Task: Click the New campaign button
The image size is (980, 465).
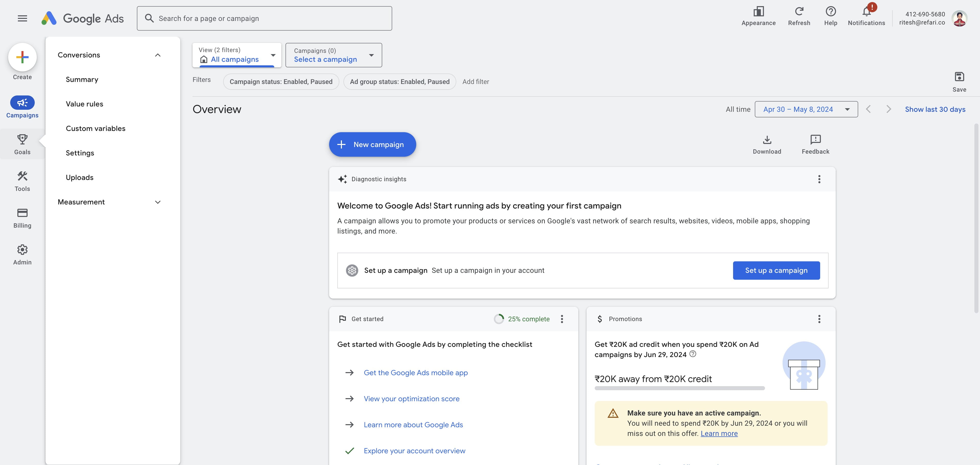Action: [x=372, y=144]
